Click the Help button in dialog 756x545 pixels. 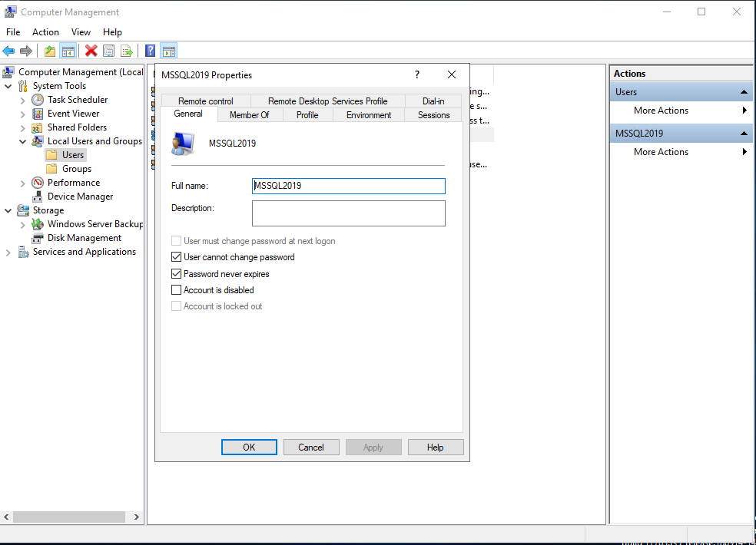[x=436, y=448]
